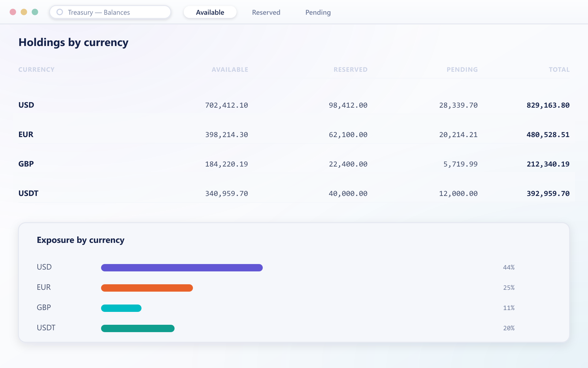
Task: Click GBP reserved value 22,400.00
Action: pos(348,164)
